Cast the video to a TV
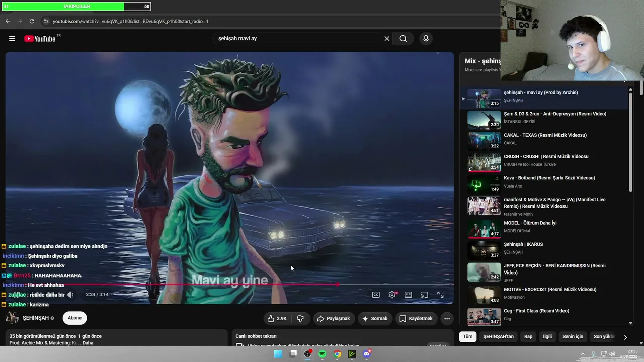 point(424,295)
